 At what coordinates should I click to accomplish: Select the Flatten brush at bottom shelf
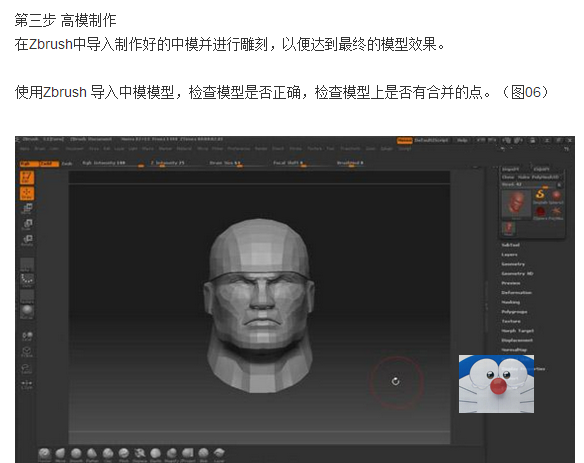click(92, 454)
